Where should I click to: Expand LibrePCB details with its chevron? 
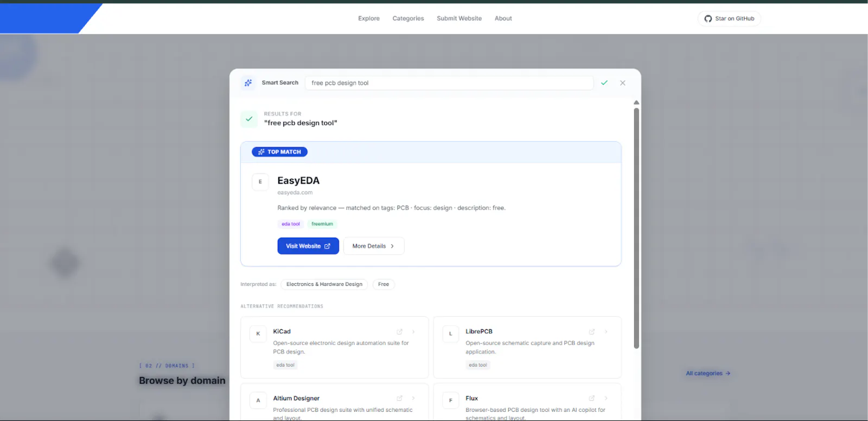[606, 331]
